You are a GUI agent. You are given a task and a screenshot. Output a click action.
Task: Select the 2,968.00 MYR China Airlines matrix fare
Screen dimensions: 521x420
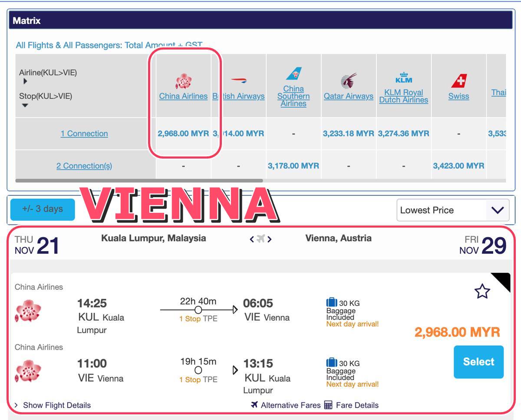click(x=183, y=133)
